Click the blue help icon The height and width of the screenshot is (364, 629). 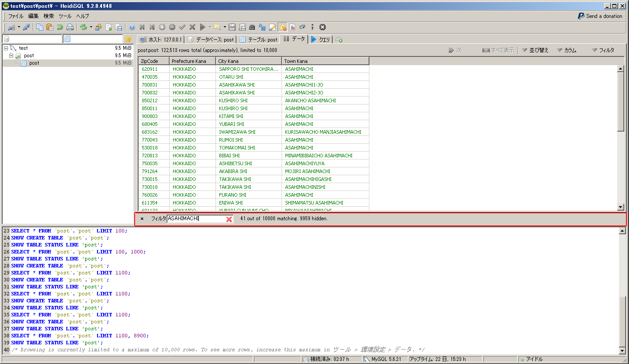(x=132, y=27)
